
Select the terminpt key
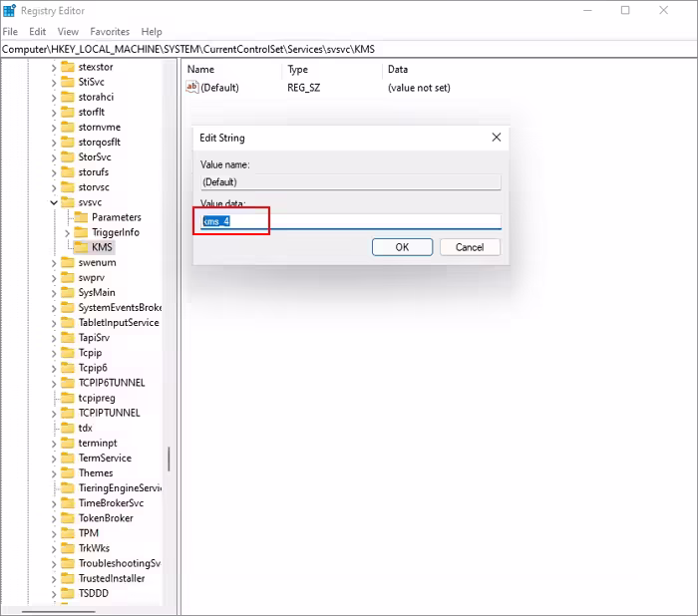(x=98, y=444)
